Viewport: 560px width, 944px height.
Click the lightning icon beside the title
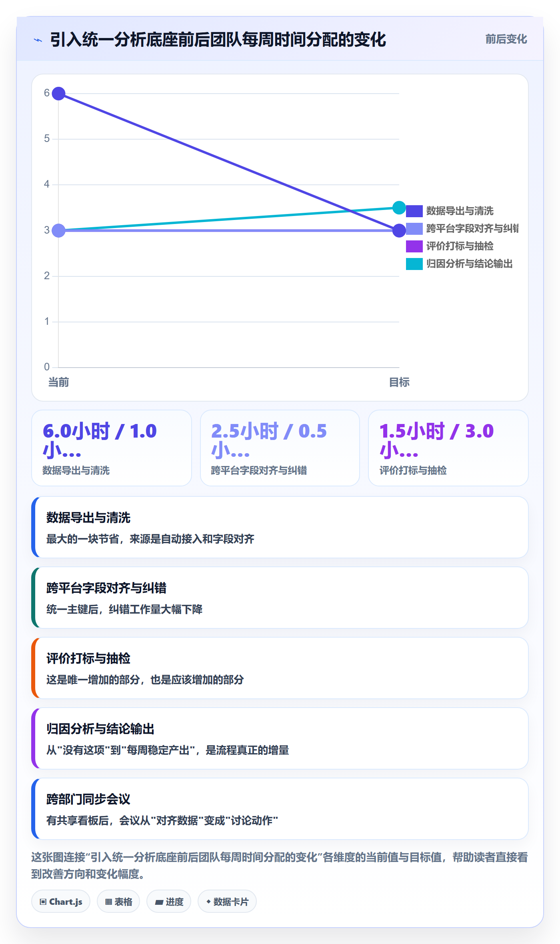(x=38, y=40)
